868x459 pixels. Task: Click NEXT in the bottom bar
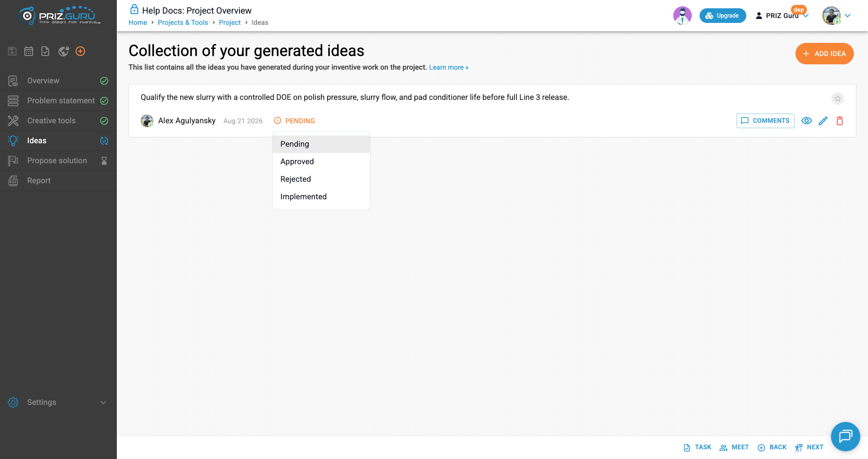[x=809, y=447]
